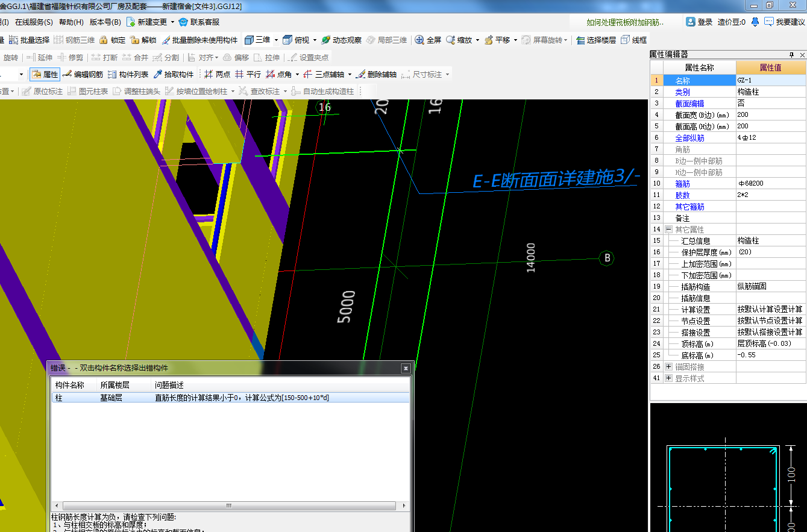Toggle 线框 wireframe display
The image size is (807, 532).
(x=634, y=40)
